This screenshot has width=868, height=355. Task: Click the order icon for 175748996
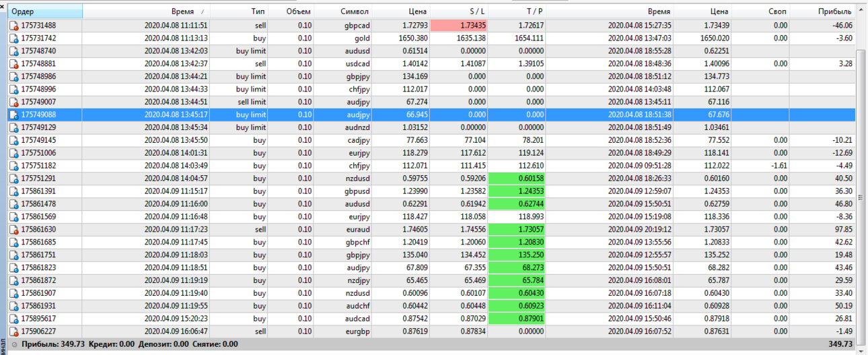click(14, 89)
